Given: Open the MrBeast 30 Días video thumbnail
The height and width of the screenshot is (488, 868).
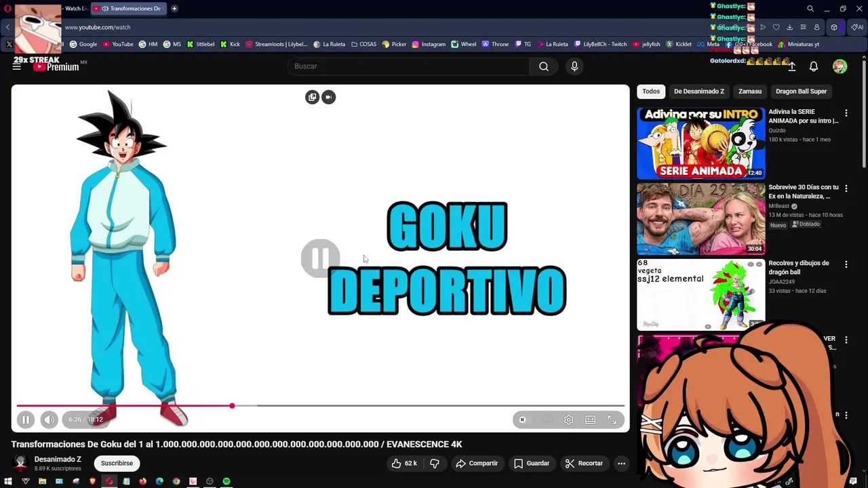Looking at the screenshot, I should pyautogui.click(x=701, y=219).
